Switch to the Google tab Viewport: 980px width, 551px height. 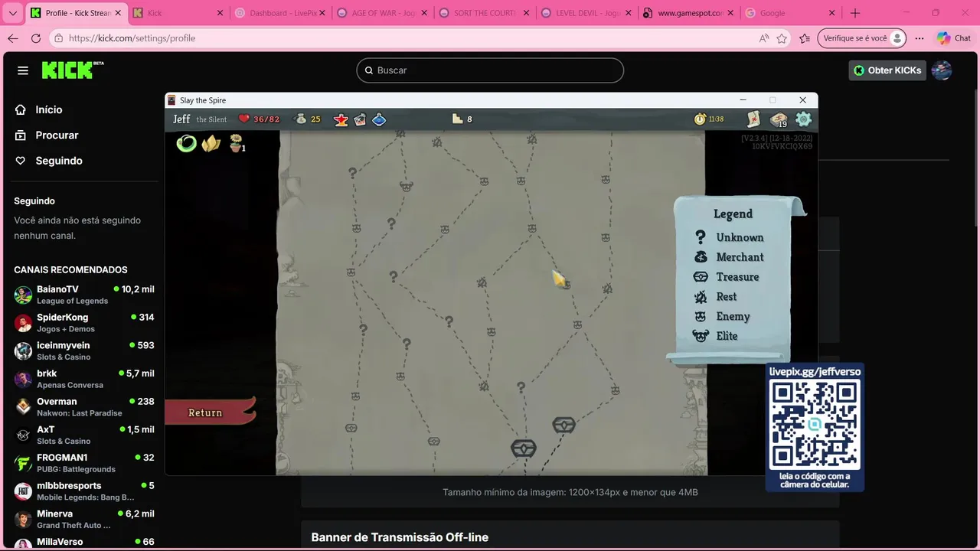(x=792, y=13)
